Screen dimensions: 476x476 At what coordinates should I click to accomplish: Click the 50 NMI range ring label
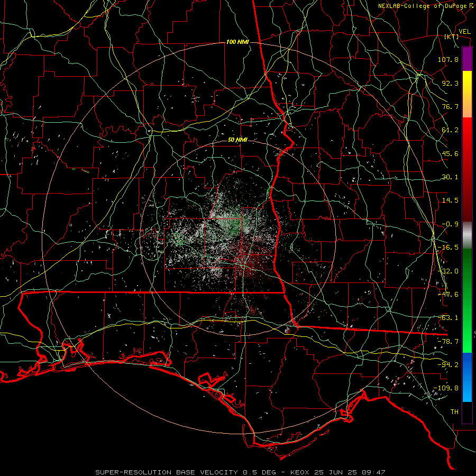tap(237, 140)
